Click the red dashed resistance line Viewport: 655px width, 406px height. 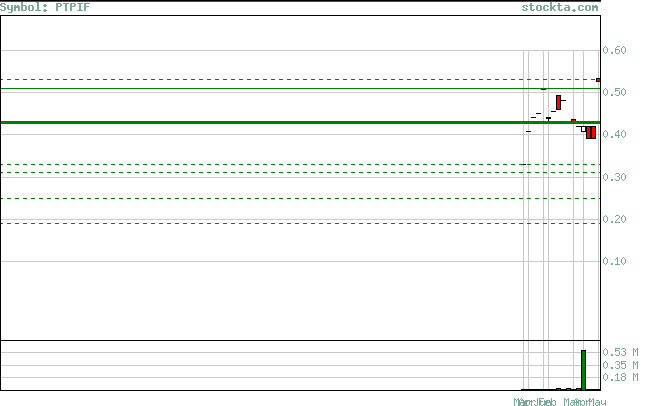click(x=300, y=79)
